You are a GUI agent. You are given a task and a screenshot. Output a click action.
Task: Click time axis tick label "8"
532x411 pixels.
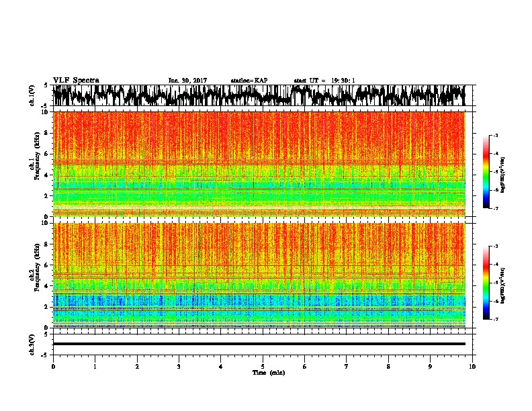click(388, 367)
